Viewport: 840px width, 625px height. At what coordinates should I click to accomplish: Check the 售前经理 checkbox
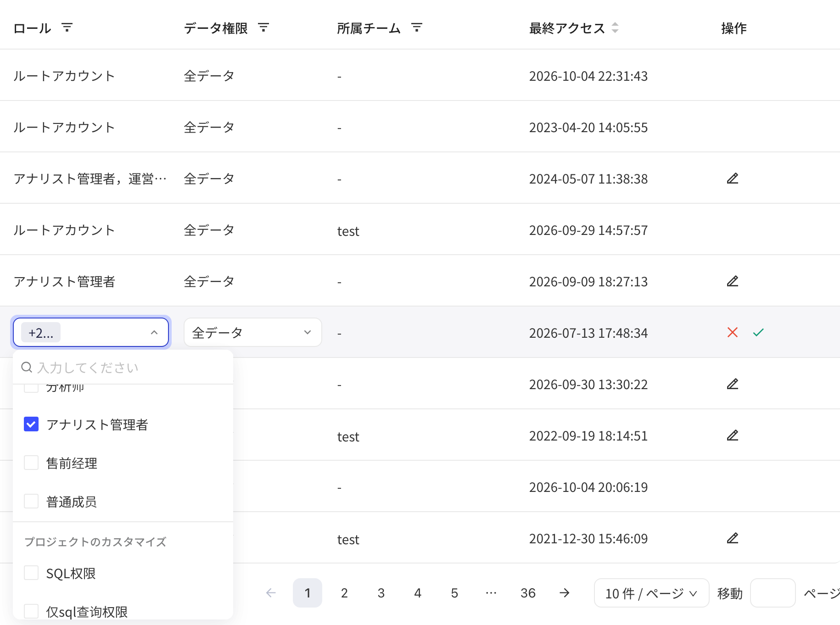tap(31, 463)
